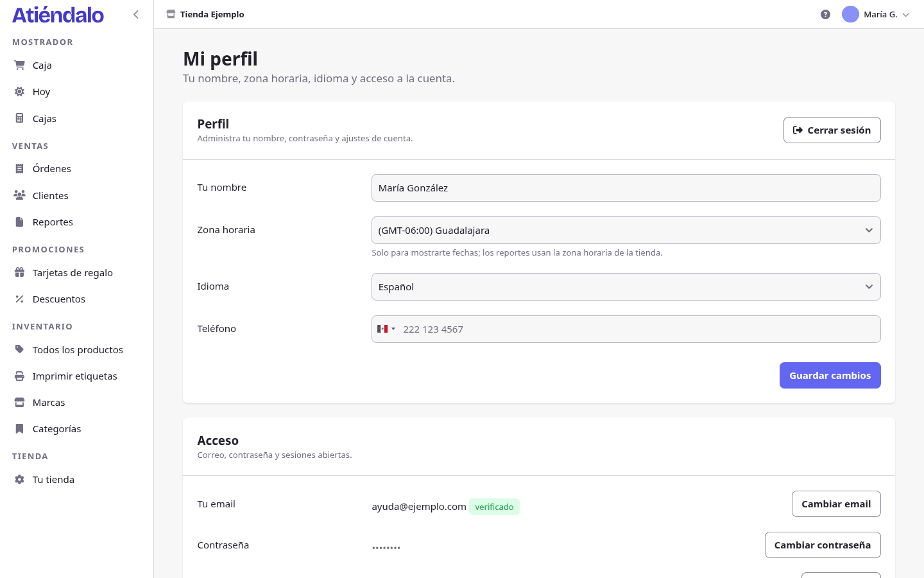This screenshot has height=578, width=924.
Task: Click the Hoy sun icon
Action: pyautogui.click(x=20, y=92)
